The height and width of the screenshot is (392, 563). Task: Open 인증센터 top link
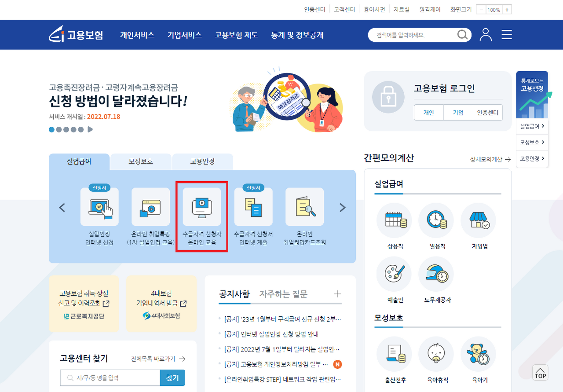pos(314,9)
